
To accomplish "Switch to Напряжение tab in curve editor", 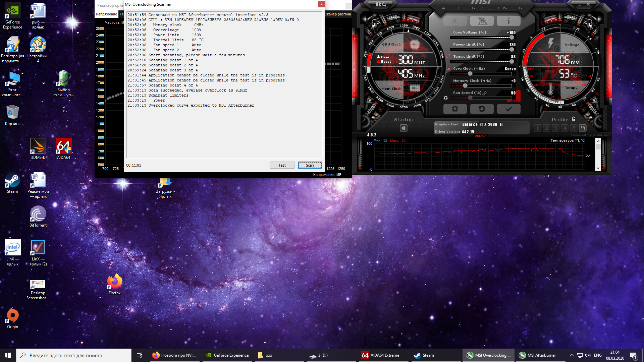I will point(106,14).
